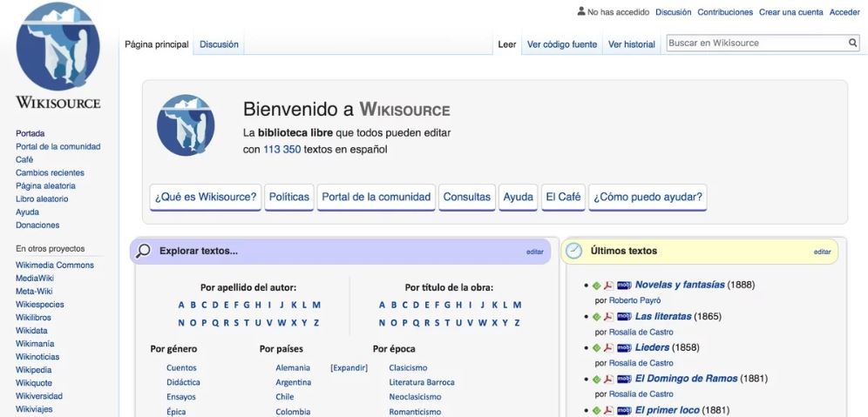Open the Ver historial tab

coord(632,44)
